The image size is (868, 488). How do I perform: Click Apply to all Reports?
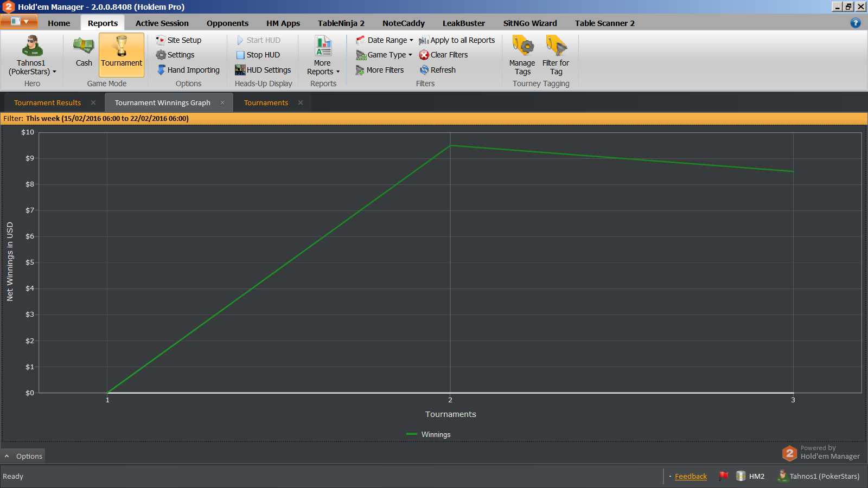[457, 40]
